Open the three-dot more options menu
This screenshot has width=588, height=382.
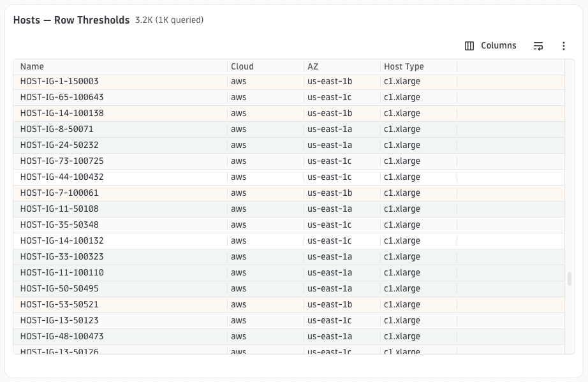(564, 46)
